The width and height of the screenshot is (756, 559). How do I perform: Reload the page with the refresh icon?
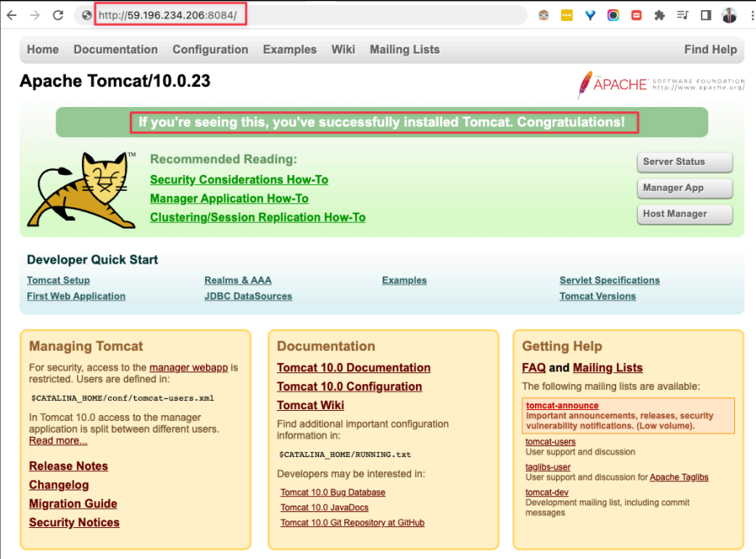pos(59,15)
